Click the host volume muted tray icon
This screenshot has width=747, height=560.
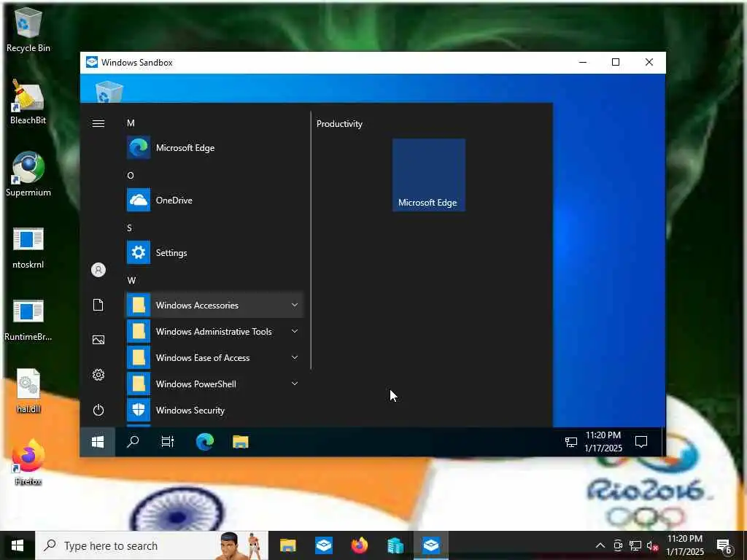coord(653,545)
